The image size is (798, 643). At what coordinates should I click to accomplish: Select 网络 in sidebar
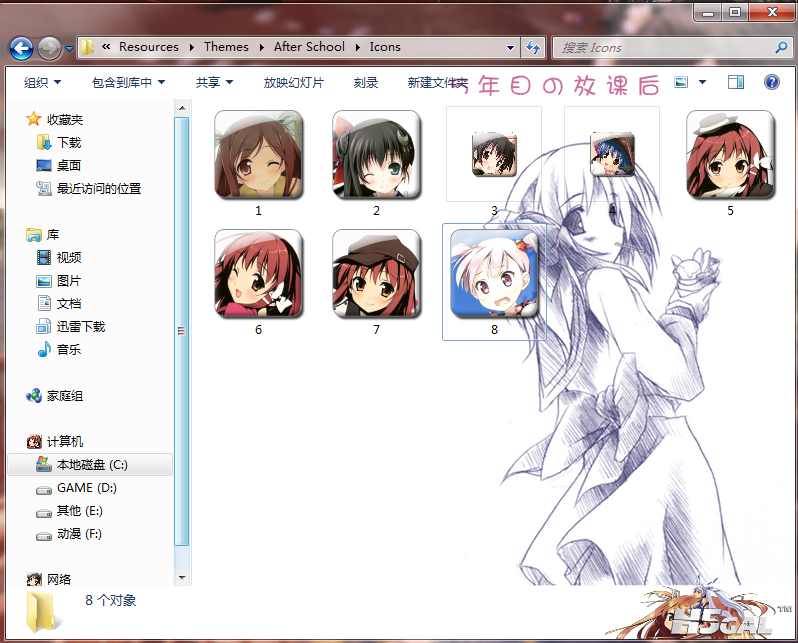click(x=49, y=579)
